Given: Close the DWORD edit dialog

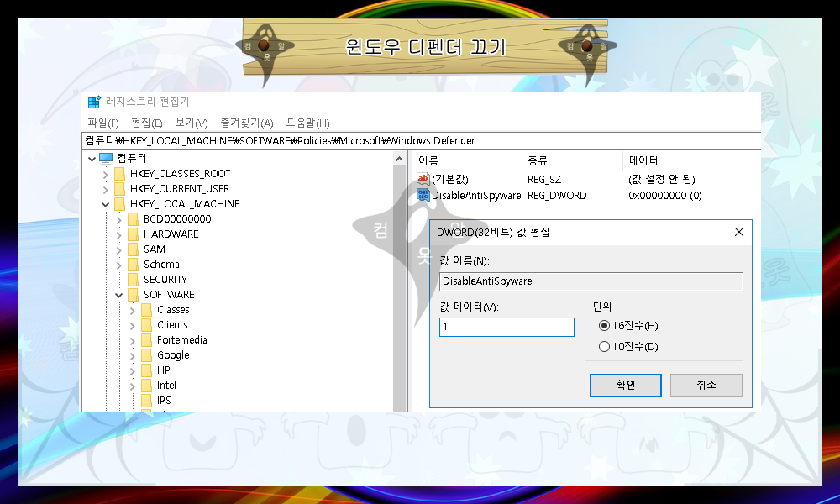Looking at the screenshot, I should (738, 232).
